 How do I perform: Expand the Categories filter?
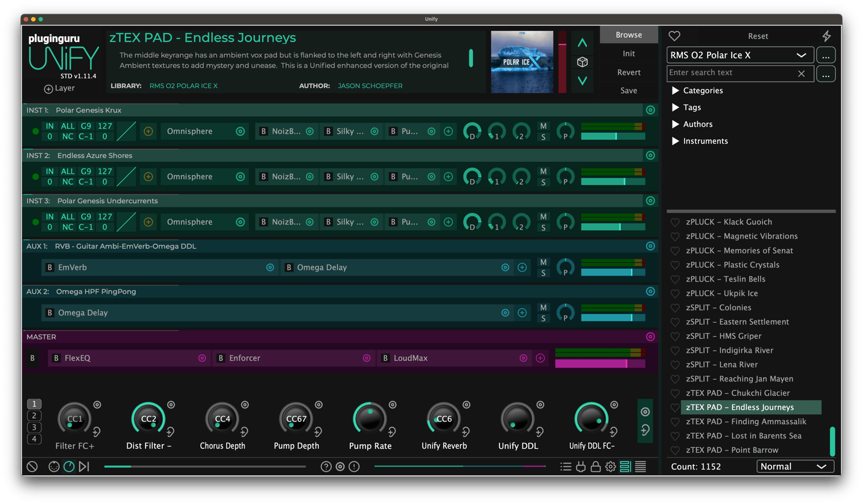coord(675,91)
